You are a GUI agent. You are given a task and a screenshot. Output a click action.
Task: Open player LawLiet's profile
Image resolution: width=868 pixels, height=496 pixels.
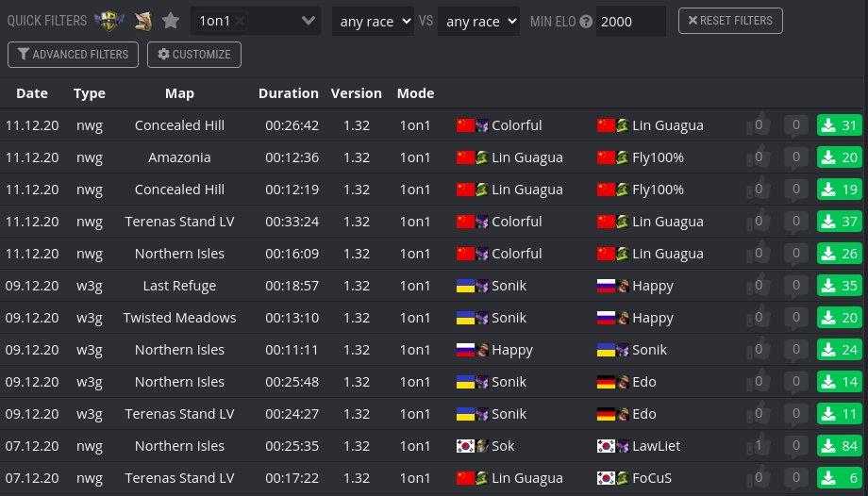[656, 446]
